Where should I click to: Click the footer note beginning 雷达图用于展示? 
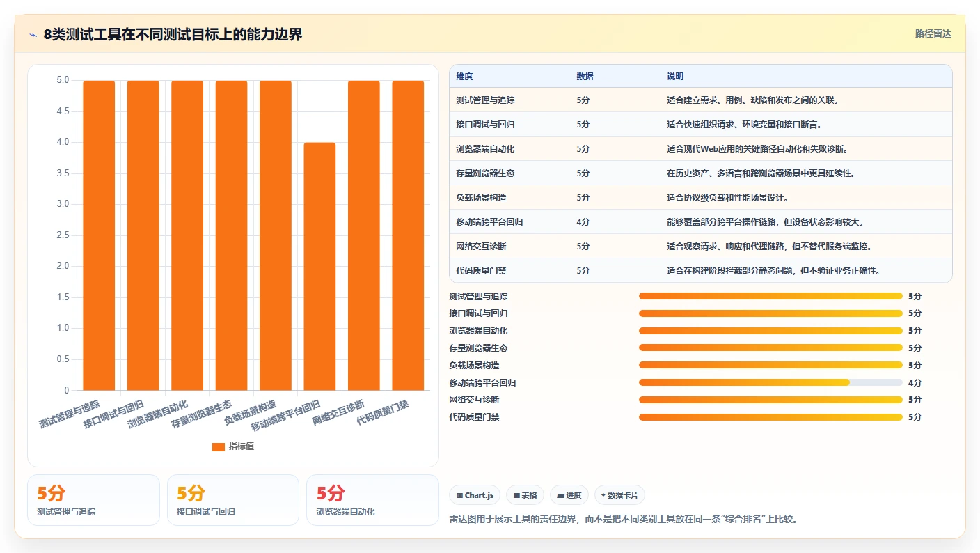(623, 520)
